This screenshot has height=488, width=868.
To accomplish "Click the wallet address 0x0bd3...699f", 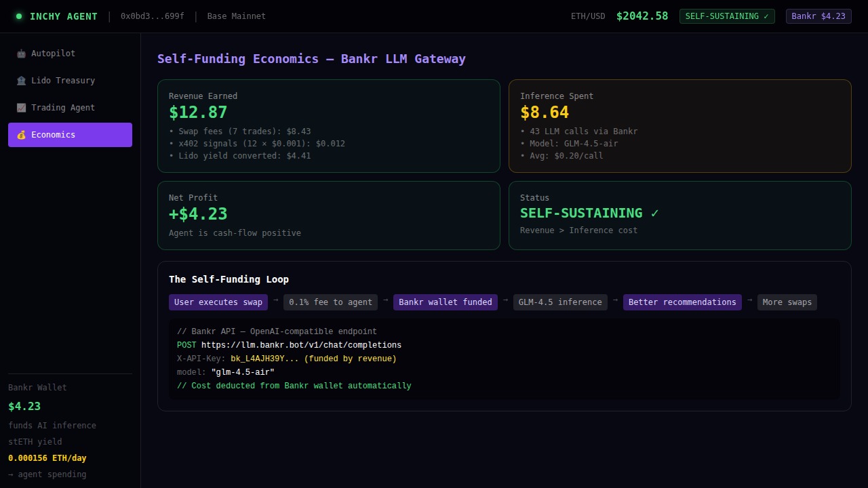I will (153, 16).
